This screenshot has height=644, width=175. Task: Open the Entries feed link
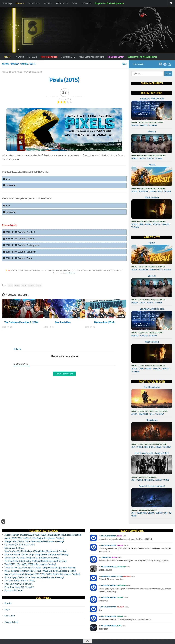coord(10,616)
